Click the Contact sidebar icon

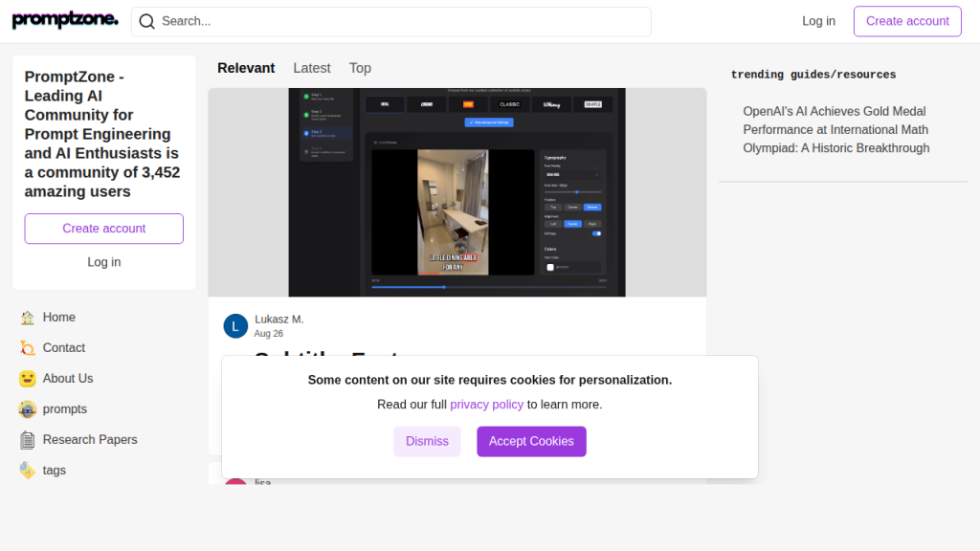click(x=27, y=348)
